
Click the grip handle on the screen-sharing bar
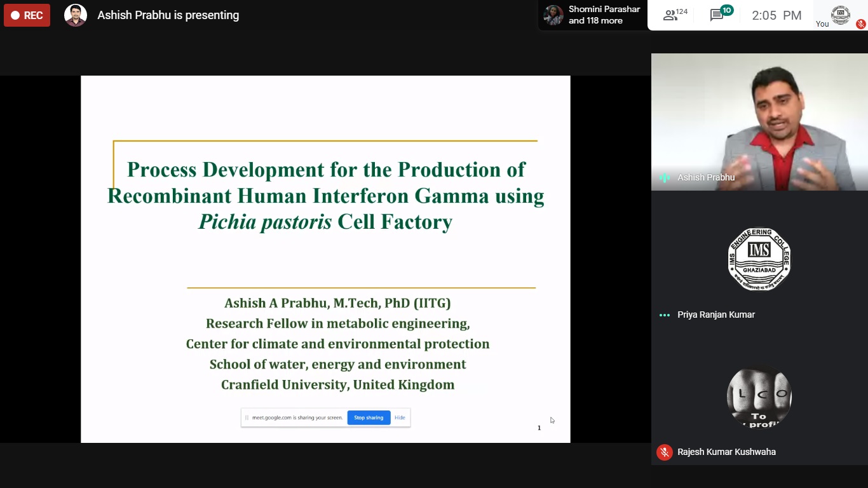click(247, 417)
